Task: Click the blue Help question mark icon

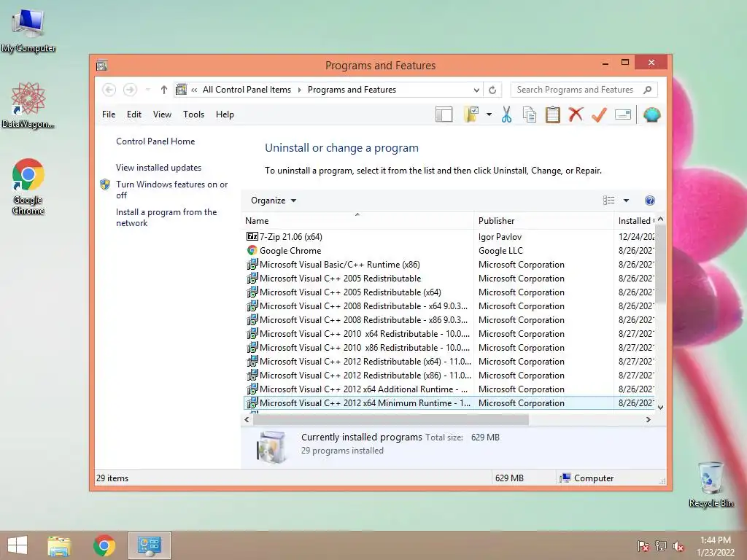Action: tap(650, 201)
